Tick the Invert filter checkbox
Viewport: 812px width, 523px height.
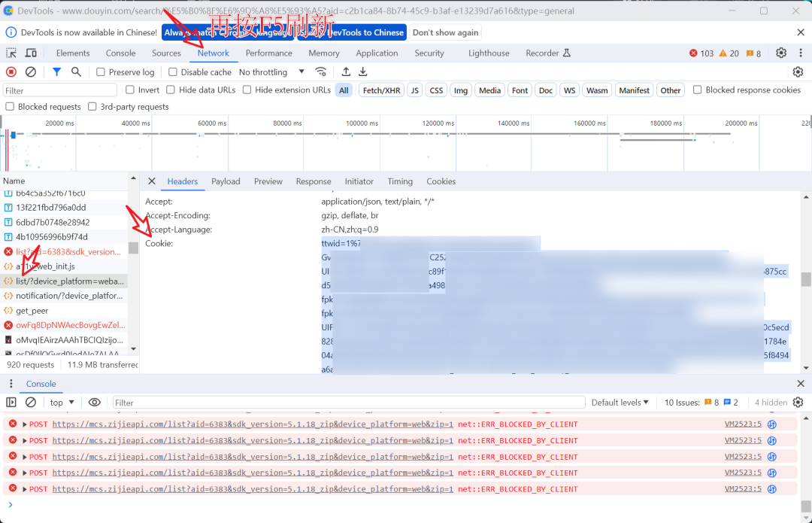click(x=130, y=90)
